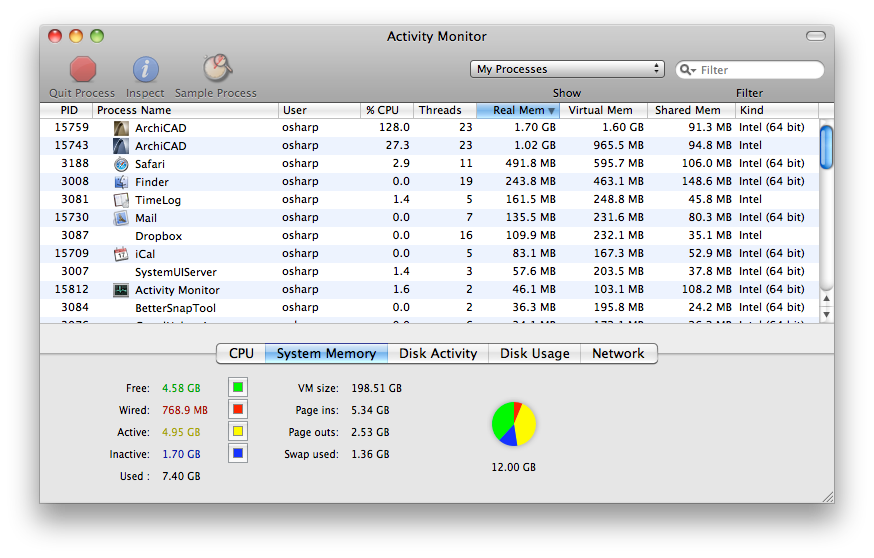The height and width of the screenshot is (558, 874).
Task: Click the 12.00 GB total memory label
Action: (513, 467)
